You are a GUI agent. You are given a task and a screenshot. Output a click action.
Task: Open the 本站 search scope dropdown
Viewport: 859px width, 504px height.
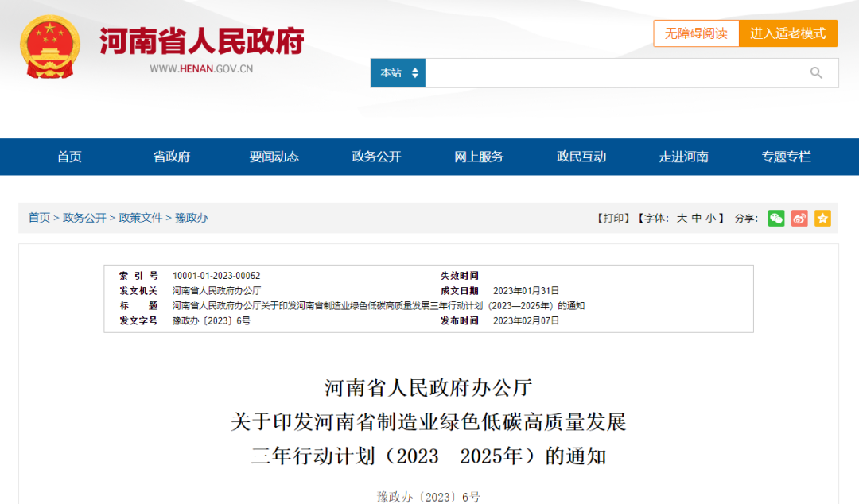(x=398, y=73)
